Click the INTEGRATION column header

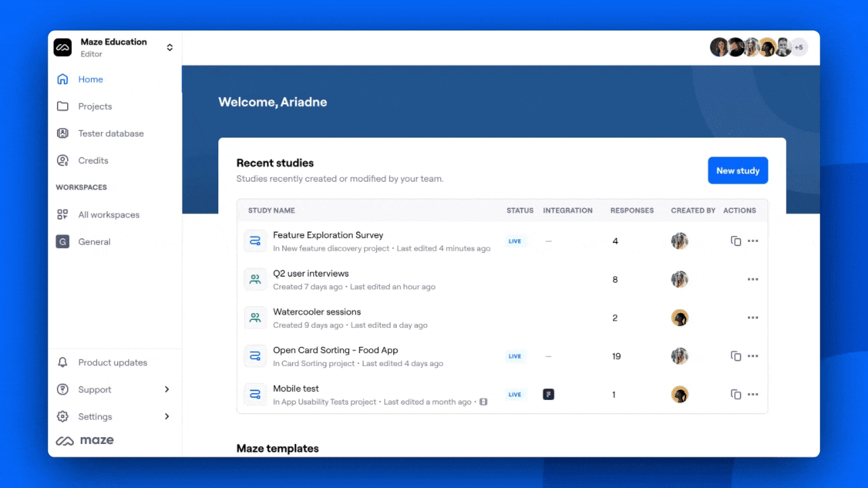[x=568, y=211]
